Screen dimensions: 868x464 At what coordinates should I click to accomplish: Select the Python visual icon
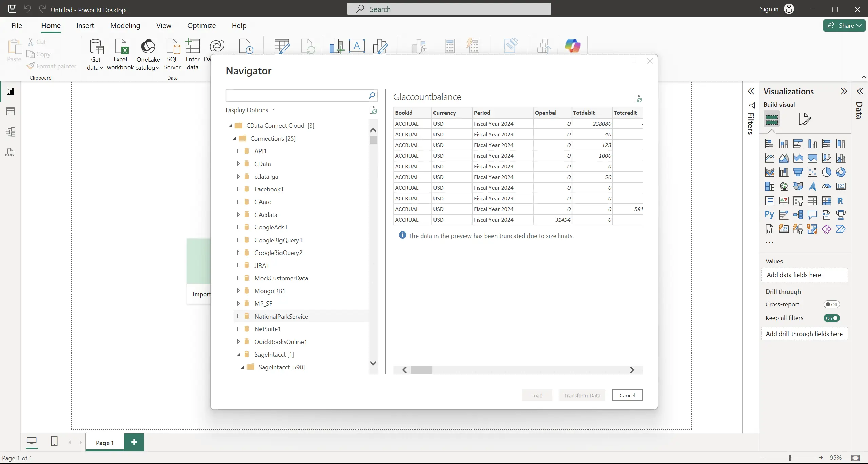pyautogui.click(x=769, y=215)
